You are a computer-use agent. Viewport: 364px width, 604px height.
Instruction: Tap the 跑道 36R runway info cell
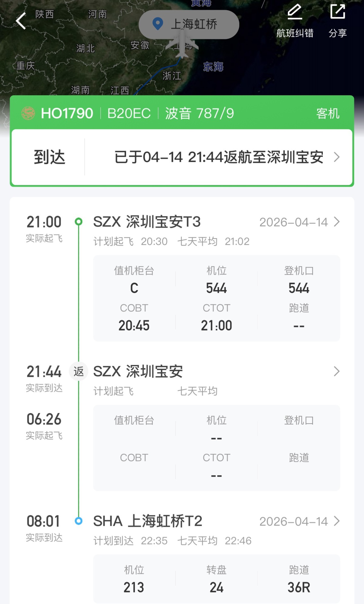(x=299, y=579)
